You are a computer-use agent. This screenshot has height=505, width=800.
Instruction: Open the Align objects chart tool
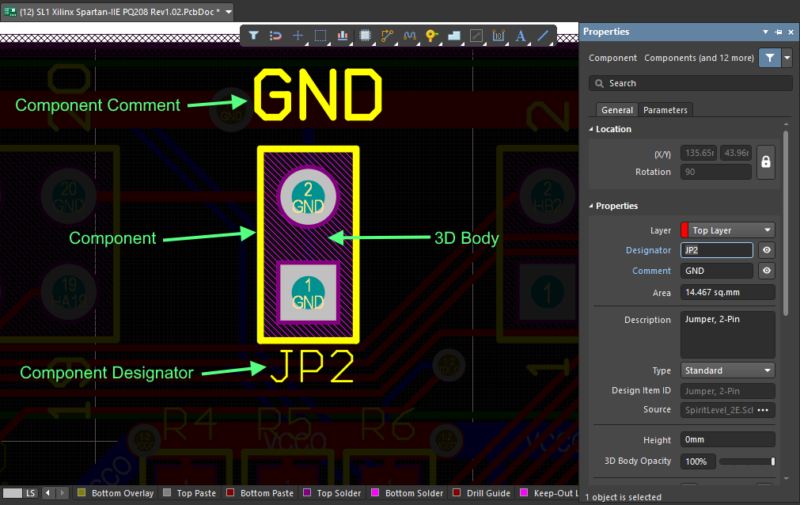tap(343, 36)
